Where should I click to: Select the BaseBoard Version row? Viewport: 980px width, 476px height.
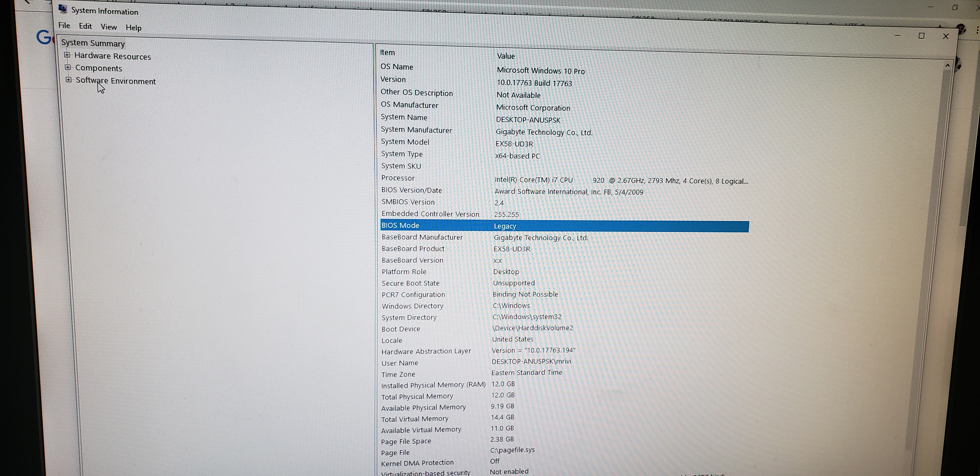click(565, 260)
